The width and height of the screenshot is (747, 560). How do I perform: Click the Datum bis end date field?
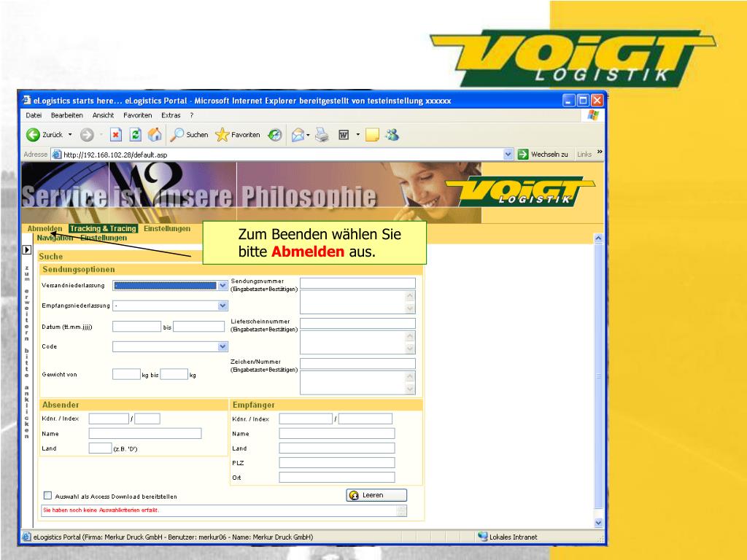(x=198, y=326)
